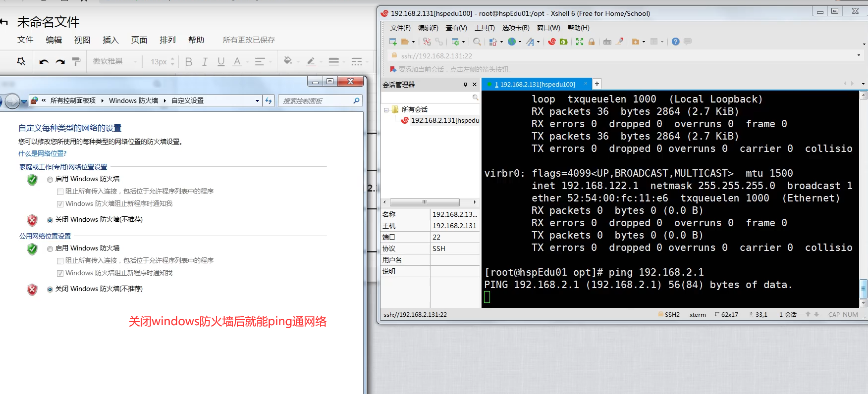Close the session manager panel
Image resolution: width=868 pixels, height=394 pixels.
[x=475, y=85]
